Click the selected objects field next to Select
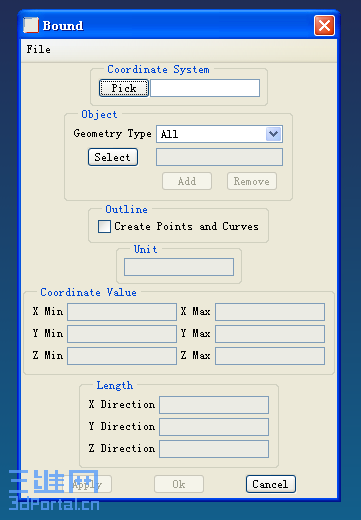Image resolution: width=361 pixels, height=520 pixels. tap(219, 157)
